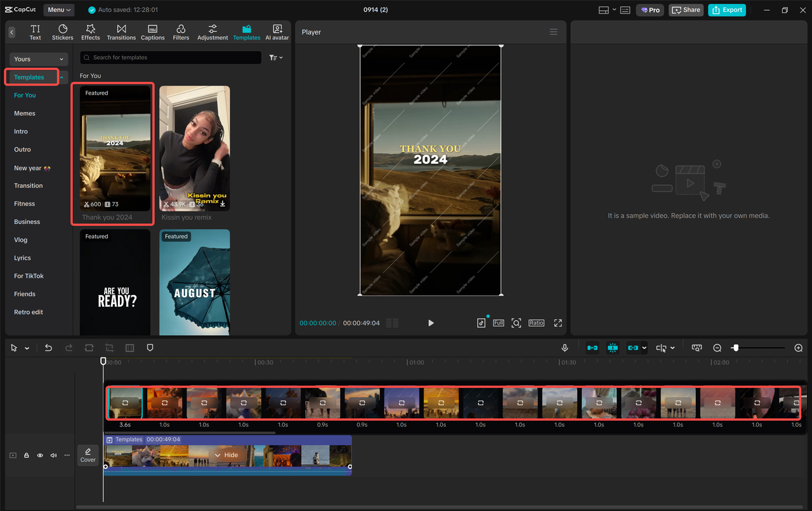Click the Share button
Viewport: 812px width, 511px height.
tap(686, 10)
